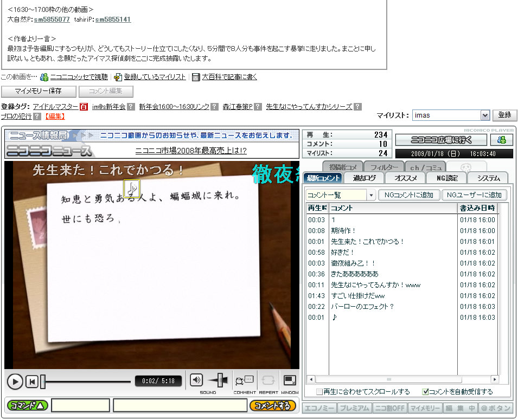Switch to the 最新コメント tab

323,178
